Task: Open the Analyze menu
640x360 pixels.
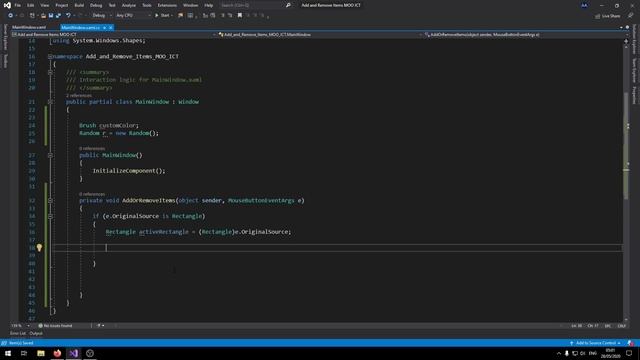Action: (x=129, y=5)
